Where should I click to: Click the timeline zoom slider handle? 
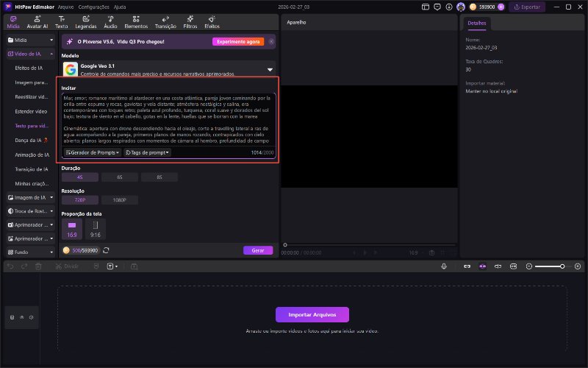562,266
